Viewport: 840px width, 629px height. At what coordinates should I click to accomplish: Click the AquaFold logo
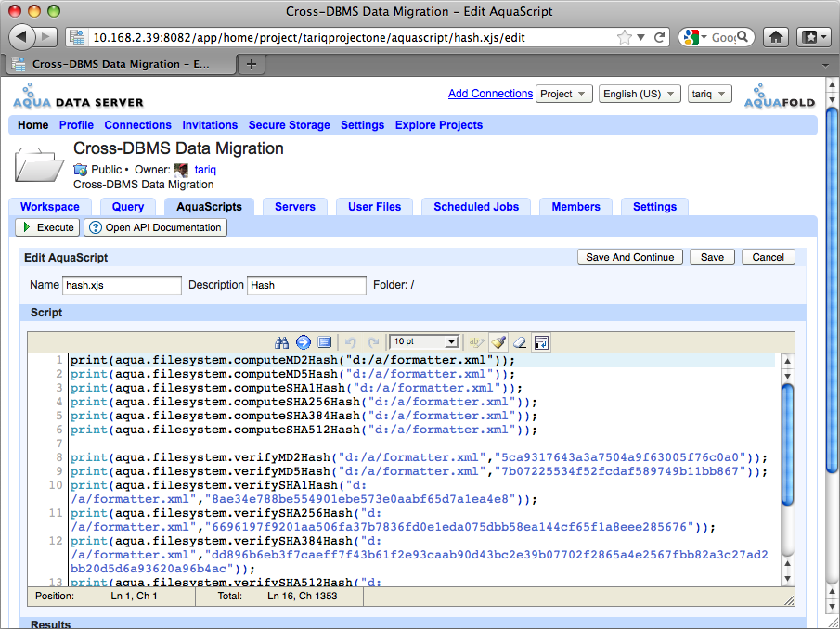(x=780, y=96)
